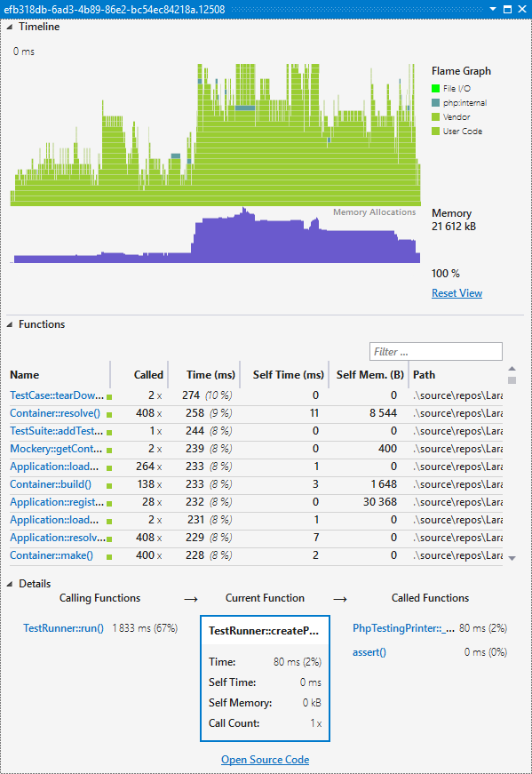Close the profiler tool window

point(522,9)
